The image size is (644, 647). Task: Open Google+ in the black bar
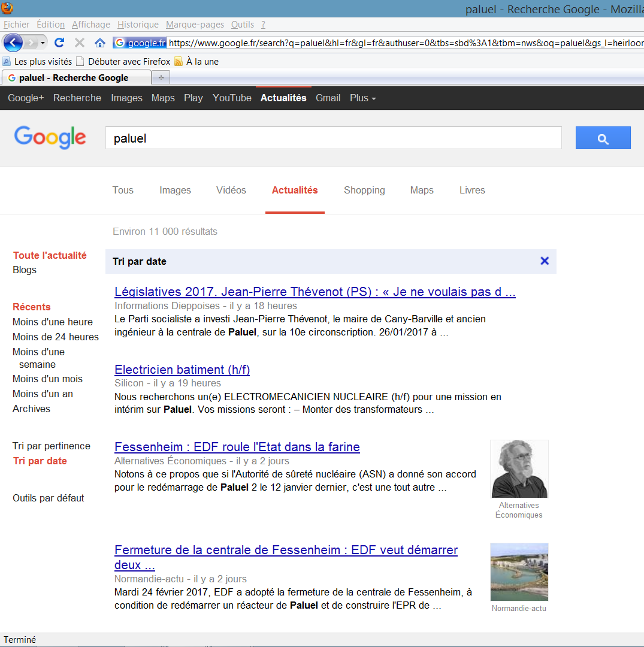pyautogui.click(x=26, y=98)
